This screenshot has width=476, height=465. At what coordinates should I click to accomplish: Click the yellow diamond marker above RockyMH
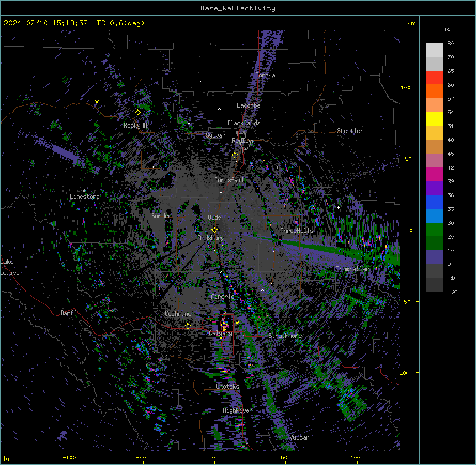click(138, 113)
